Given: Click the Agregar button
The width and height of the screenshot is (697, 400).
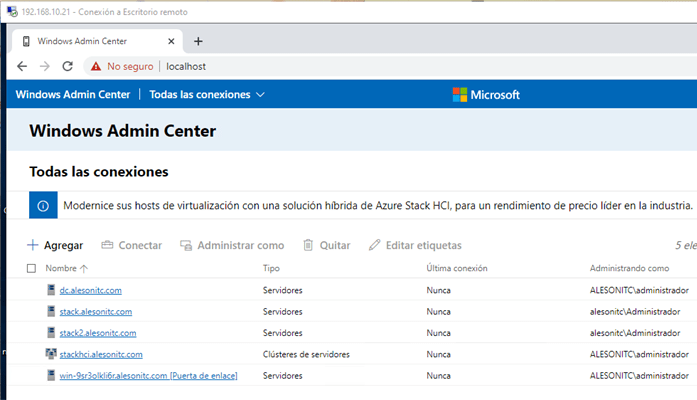Looking at the screenshot, I should coord(55,245).
